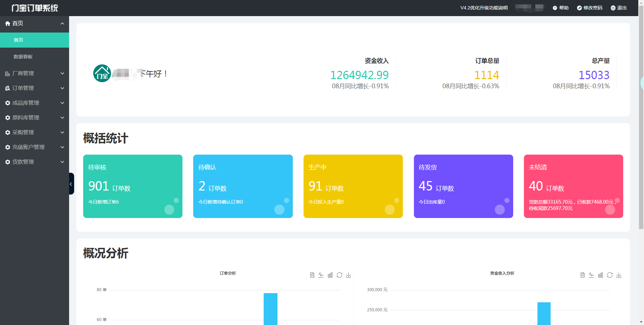
Task: Expand the 充值账户管理 menu chevron
Action: [62, 147]
